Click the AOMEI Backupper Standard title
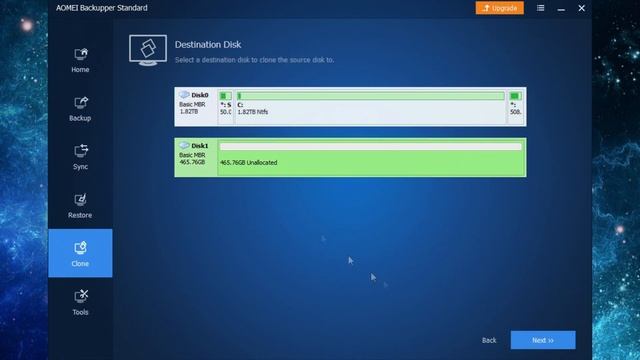 102,8
